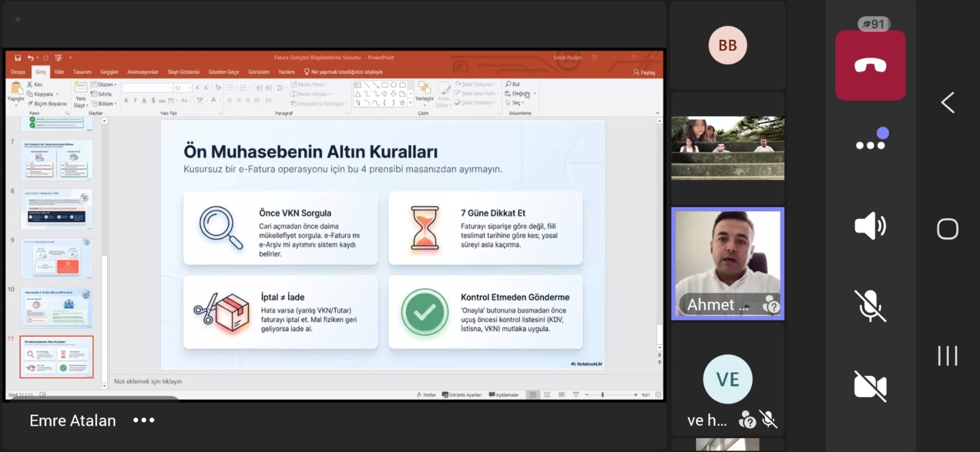The height and width of the screenshot is (452, 980).
Task: Switch to the Tasarım tab
Action: (x=82, y=72)
